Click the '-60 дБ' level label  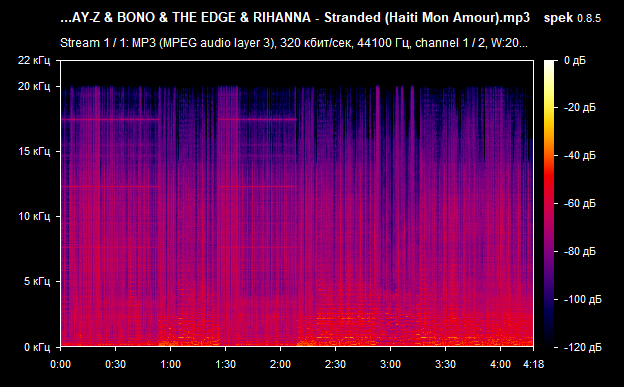click(x=579, y=203)
